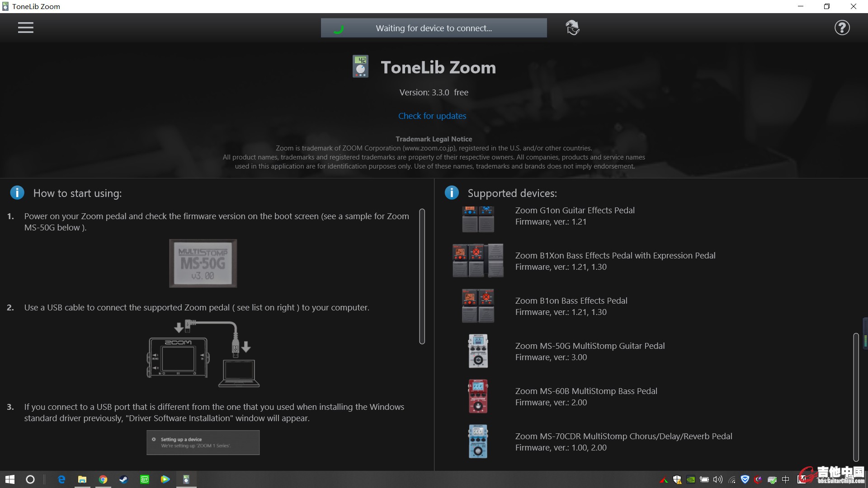868x488 pixels.
Task: Open Google Chrome from taskbar
Action: [103, 479]
